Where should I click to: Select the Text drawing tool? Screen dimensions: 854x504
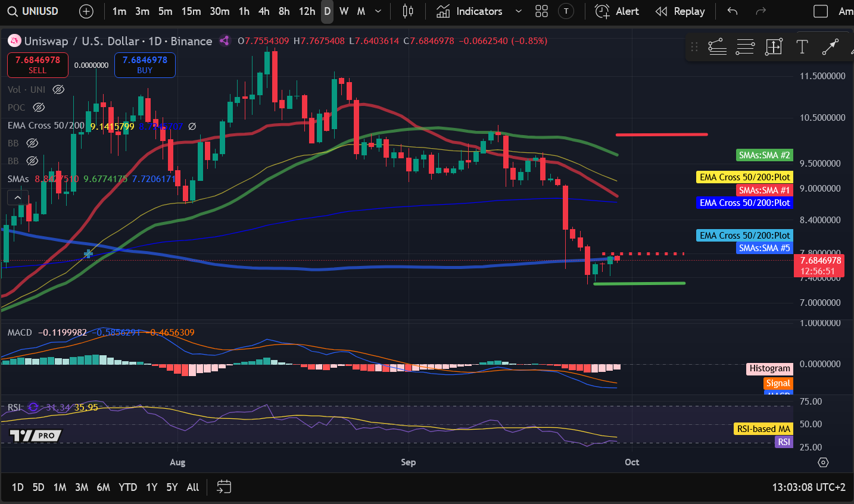pos(802,47)
